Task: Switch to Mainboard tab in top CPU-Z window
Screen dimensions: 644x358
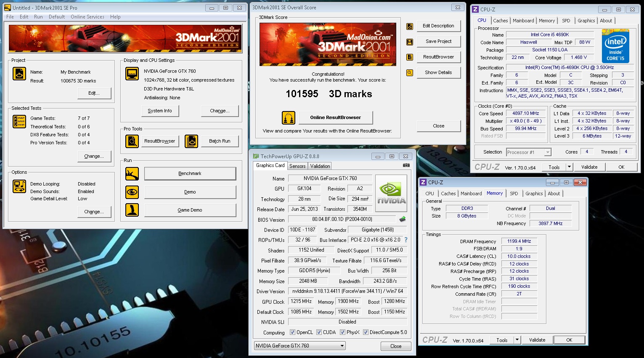Action: point(523,21)
